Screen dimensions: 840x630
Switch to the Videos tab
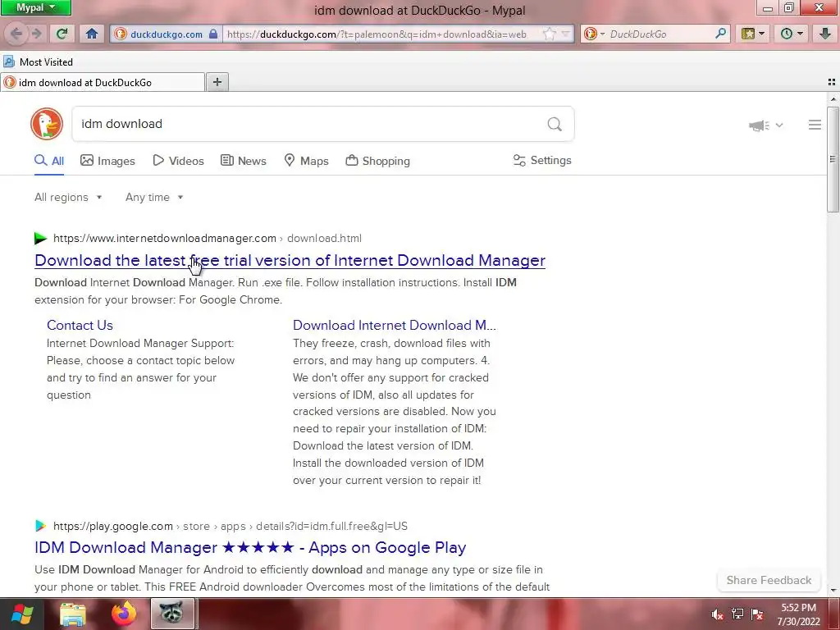pyautogui.click(x=178, y=161)
